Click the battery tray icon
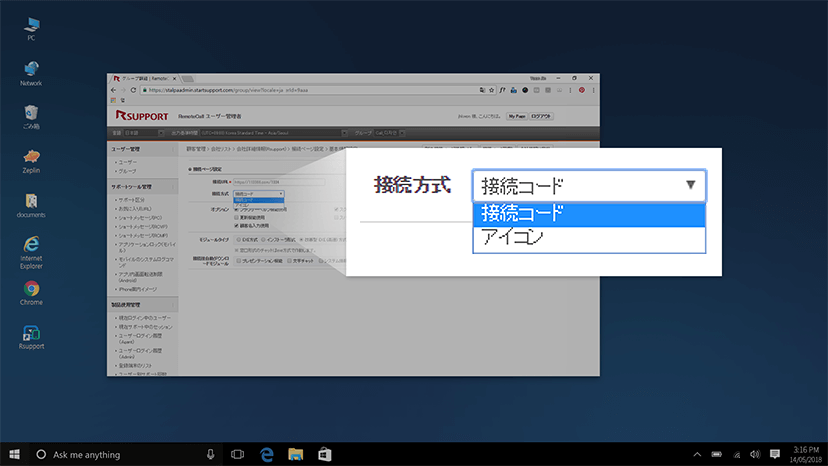Image resolution: width=828 pixels, height=466 pixels. point(717,454)
